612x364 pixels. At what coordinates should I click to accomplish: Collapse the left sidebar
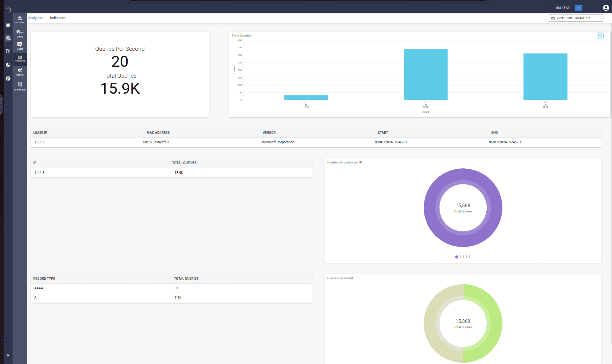[8, 355]
